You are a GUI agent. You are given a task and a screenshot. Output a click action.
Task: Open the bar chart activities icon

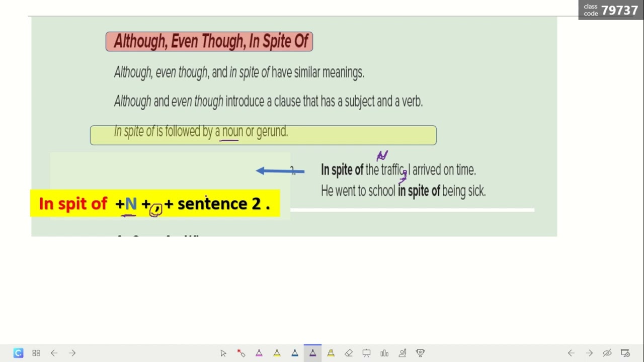tap(384, 353)
